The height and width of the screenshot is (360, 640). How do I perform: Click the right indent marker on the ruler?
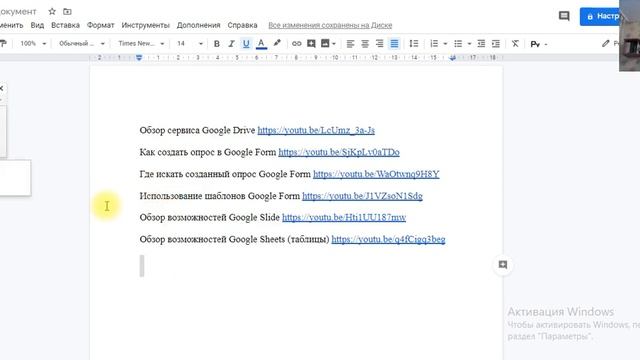pyautogui.click(x=452, y=58)
